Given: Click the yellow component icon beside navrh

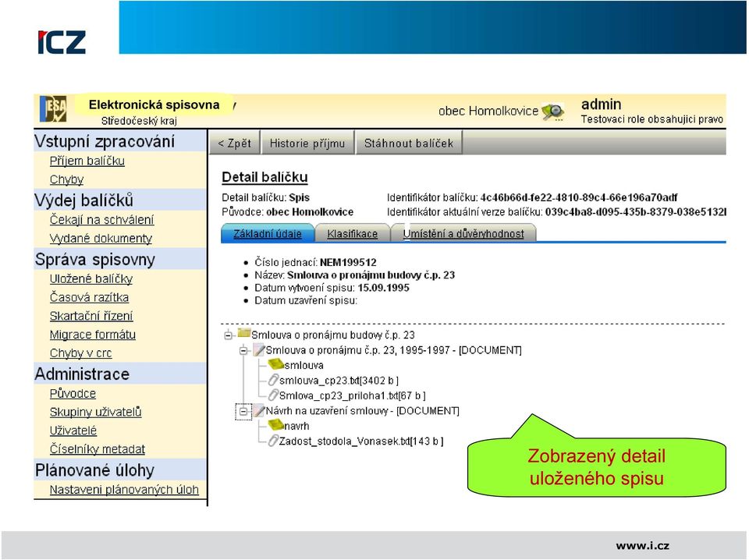Looking at the screenshot, I should [x=275, y=425].
